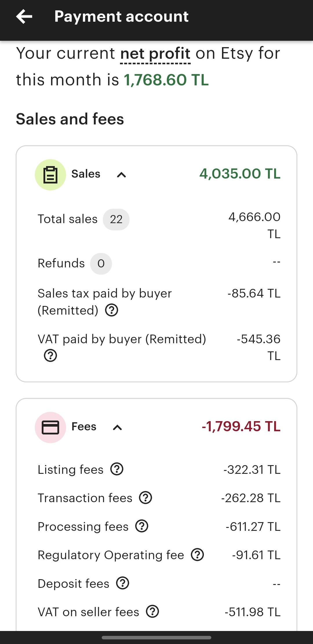This screenshot has height=644, width=313.
Task: Tap the Fees credit card icon
Action: (50, 428)
